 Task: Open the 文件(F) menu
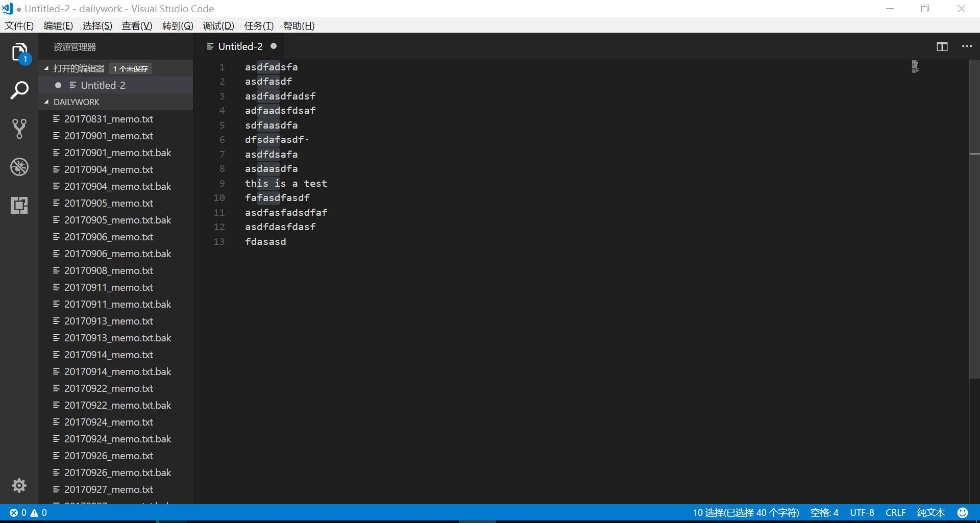[19, 26]
